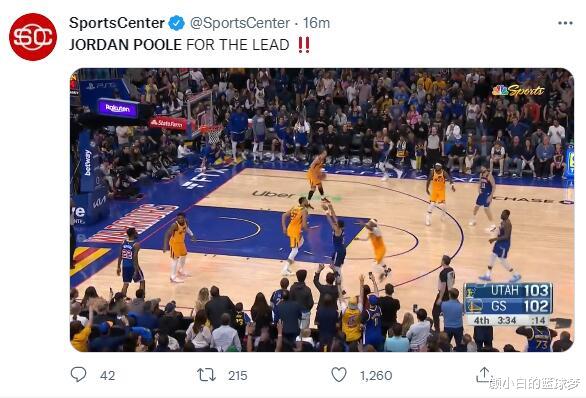Click the 16m tweet timestamp
586x398 pixels.
click(316, 23)
